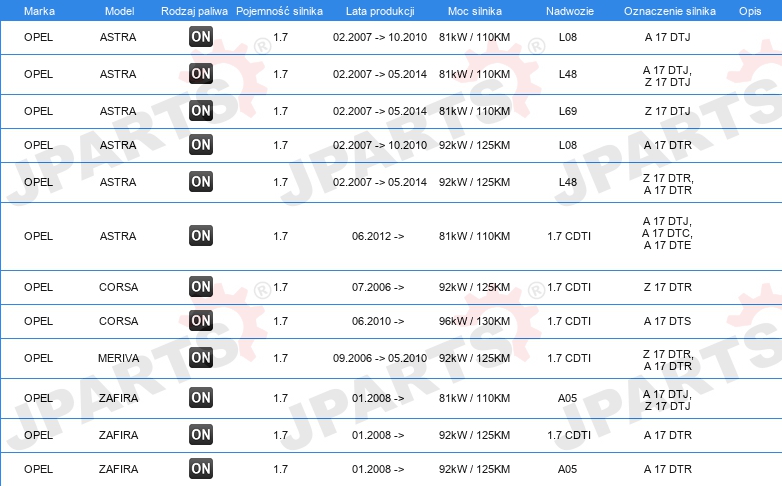Screen dimensions: 782x486
Task: Click the Lata produkcji column header
Action: pos(380,11)
